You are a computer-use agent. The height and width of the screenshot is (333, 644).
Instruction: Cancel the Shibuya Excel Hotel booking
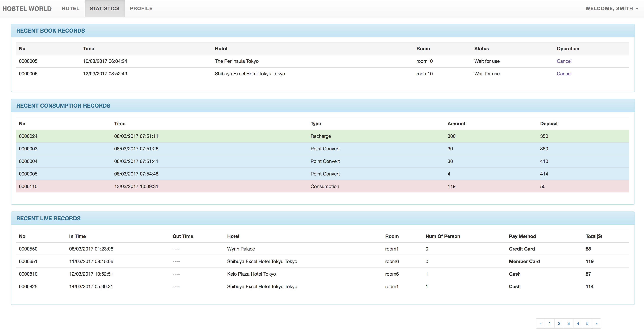[x=564, y=73]
